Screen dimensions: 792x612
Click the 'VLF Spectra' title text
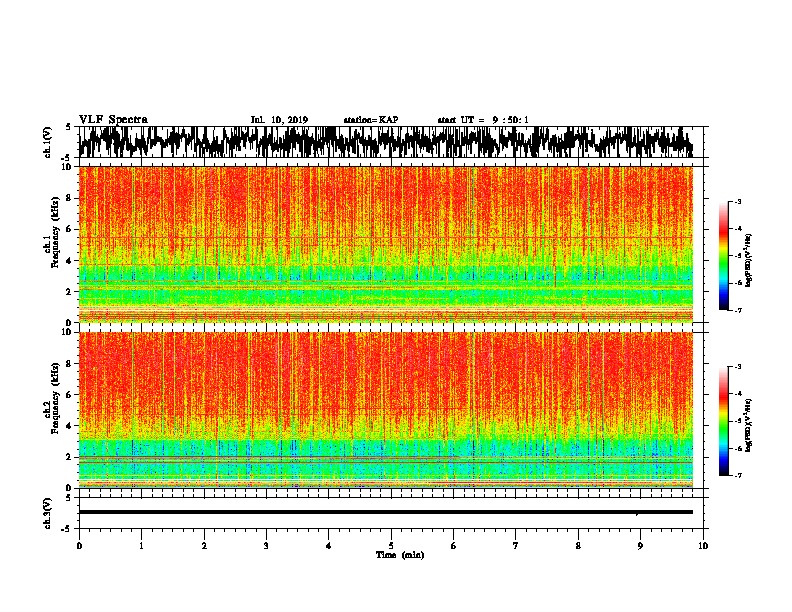(113, 120)
